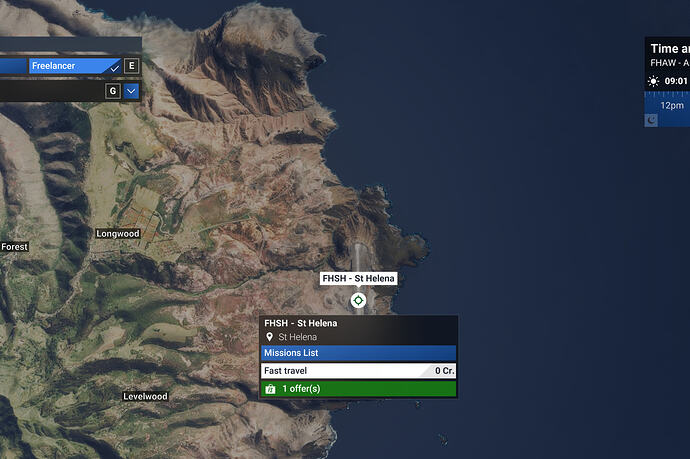Click the G key shortcut button
This screenshot has height=459, width=690.
click(113, 91)
